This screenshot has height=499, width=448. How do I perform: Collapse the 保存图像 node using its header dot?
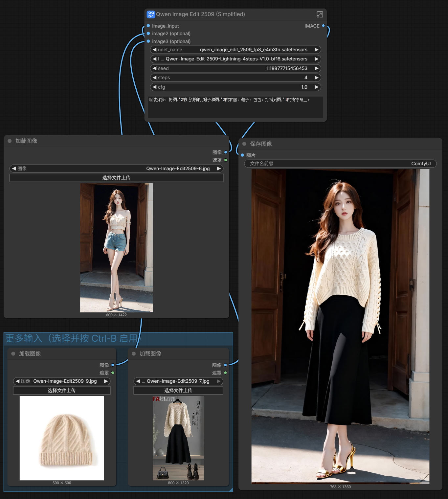(x=244, y=144)
